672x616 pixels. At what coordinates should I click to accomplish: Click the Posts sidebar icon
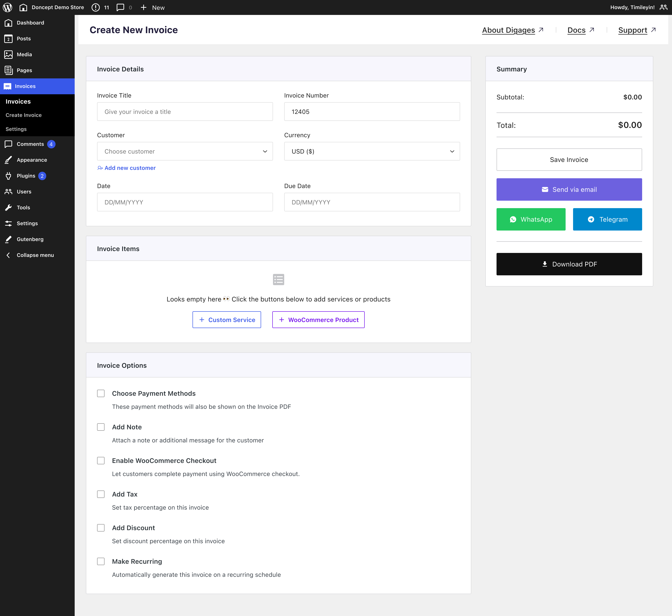tap(8, 39)
